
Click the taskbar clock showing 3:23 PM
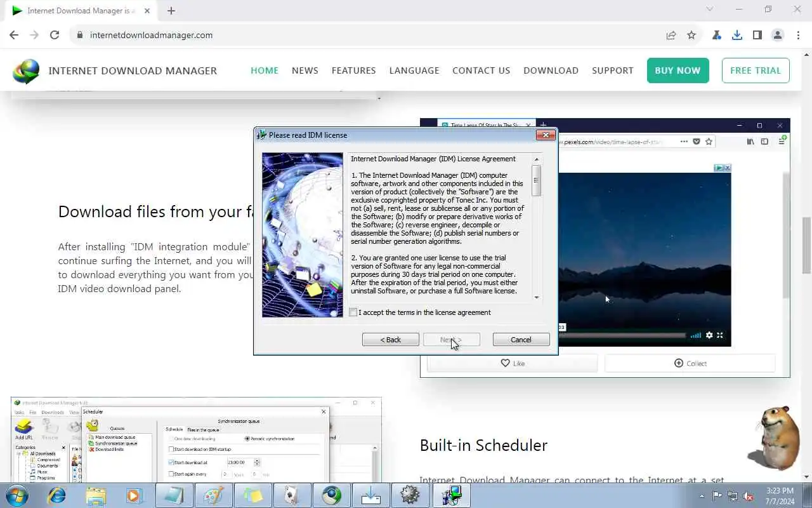[780, 496]
